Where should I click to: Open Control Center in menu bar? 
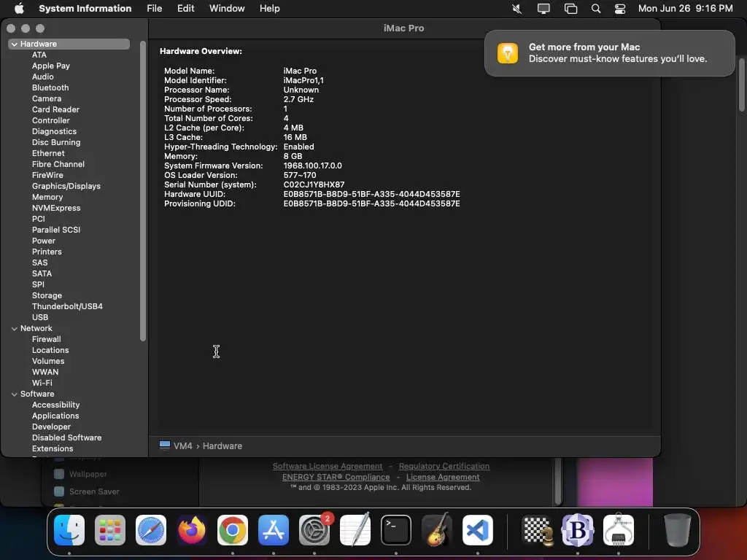620,9
